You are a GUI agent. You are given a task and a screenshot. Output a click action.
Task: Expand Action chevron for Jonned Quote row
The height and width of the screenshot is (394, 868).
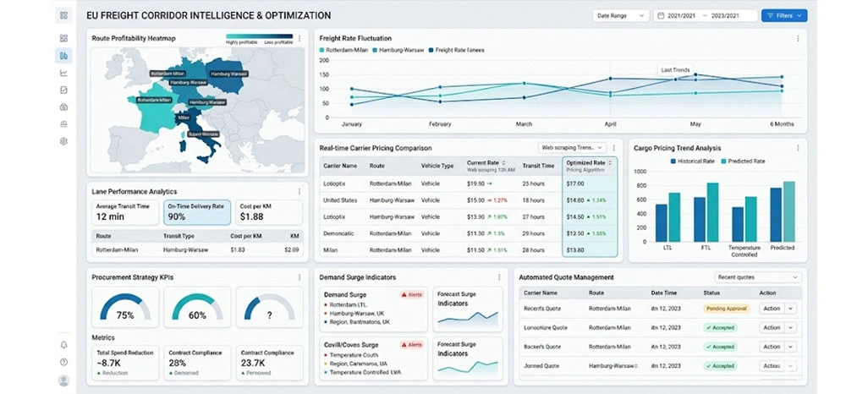(x=790, y=366)
